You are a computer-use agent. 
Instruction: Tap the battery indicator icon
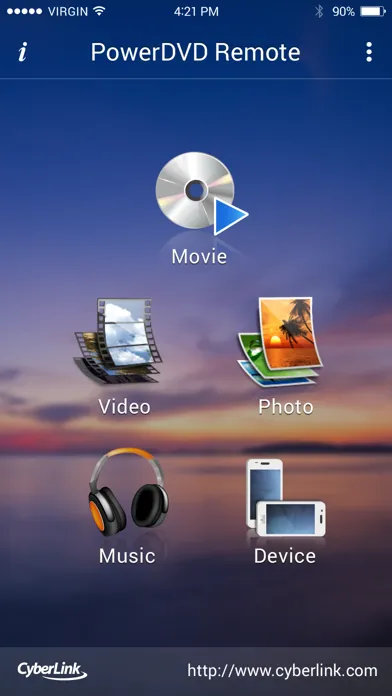click(x=372, y=12)
